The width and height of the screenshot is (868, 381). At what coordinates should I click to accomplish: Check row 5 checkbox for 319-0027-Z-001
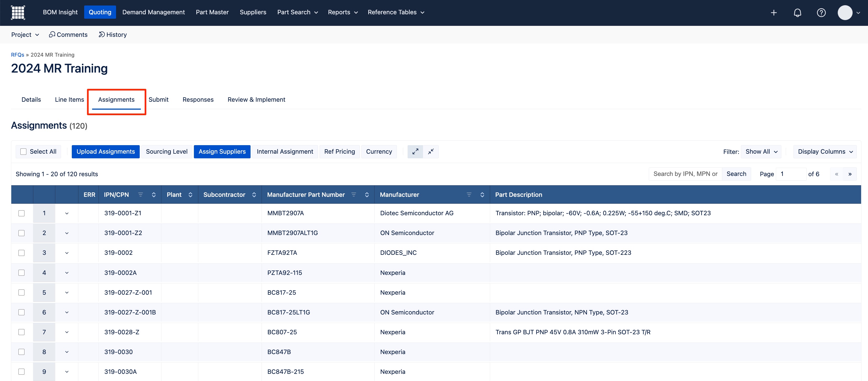pos(21,293)
